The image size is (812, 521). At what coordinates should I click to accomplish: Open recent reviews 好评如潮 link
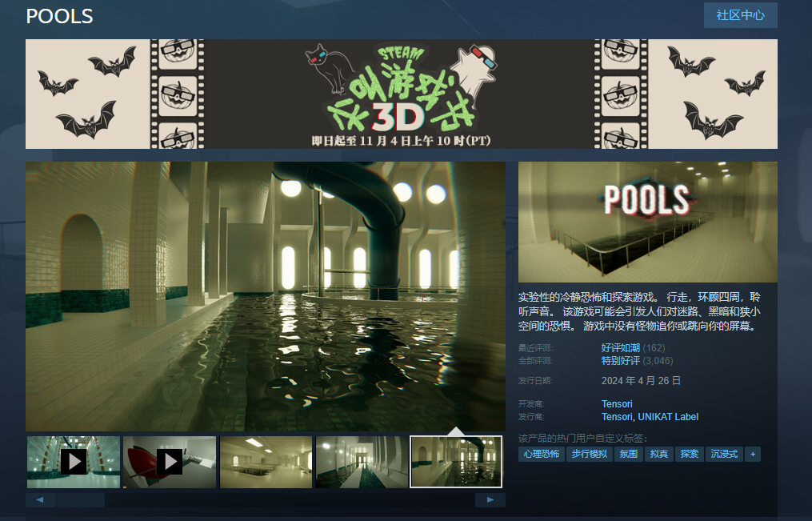(620, 348)
